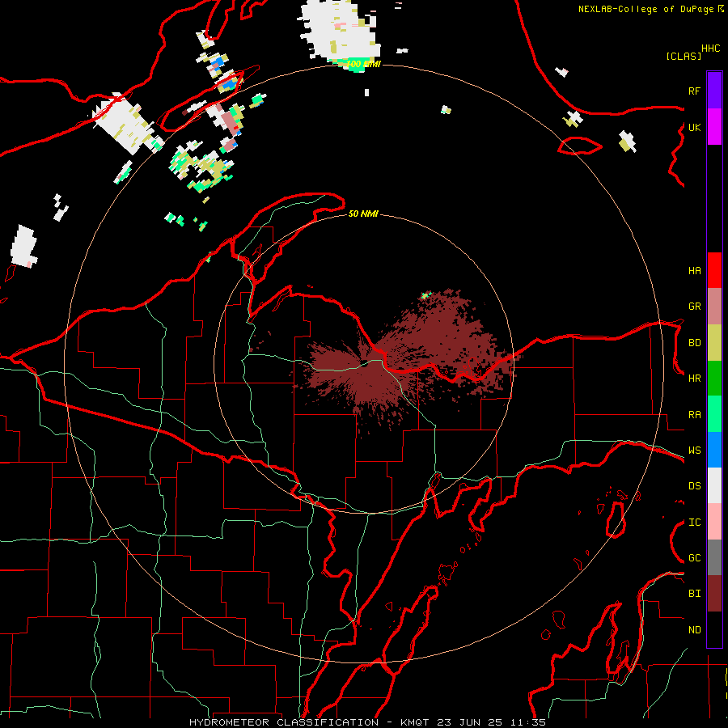This screenshot has height=728, width=728.
Task: Click the KMQT radar site identifier
Action: point(415,722)
